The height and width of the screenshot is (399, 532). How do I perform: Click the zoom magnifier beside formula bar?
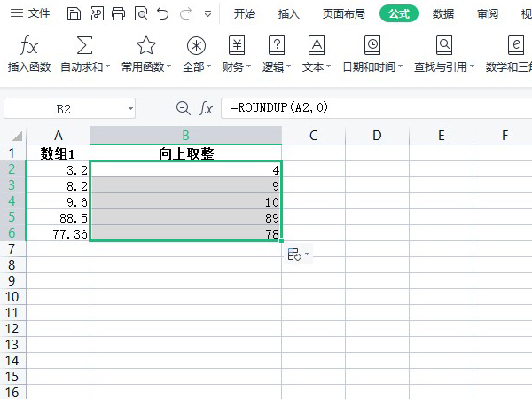coord(184,107)
